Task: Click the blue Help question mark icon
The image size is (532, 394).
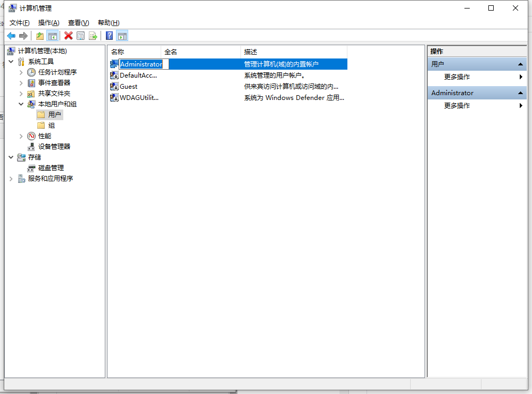Action: (109, 36)
